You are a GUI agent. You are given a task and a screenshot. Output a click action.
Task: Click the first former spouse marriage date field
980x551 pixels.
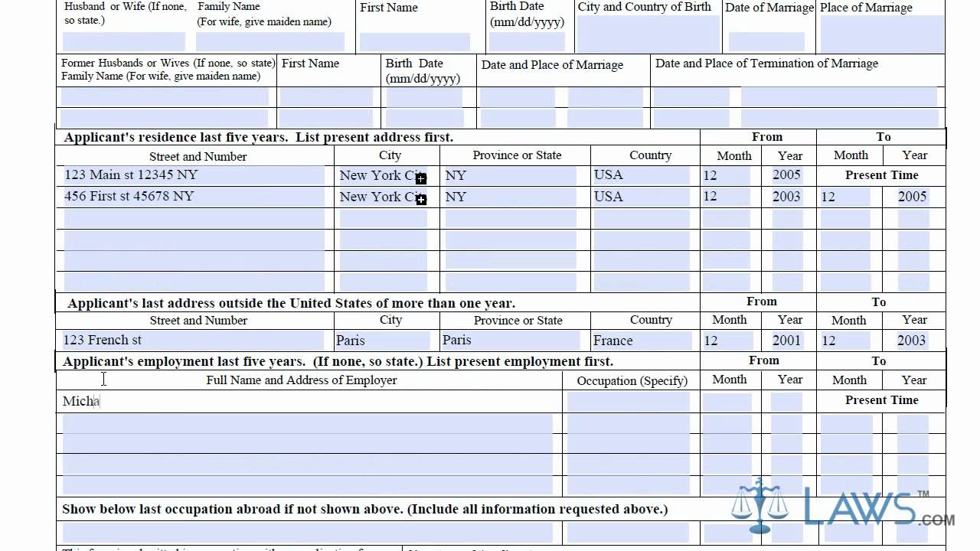click(518, 97)
